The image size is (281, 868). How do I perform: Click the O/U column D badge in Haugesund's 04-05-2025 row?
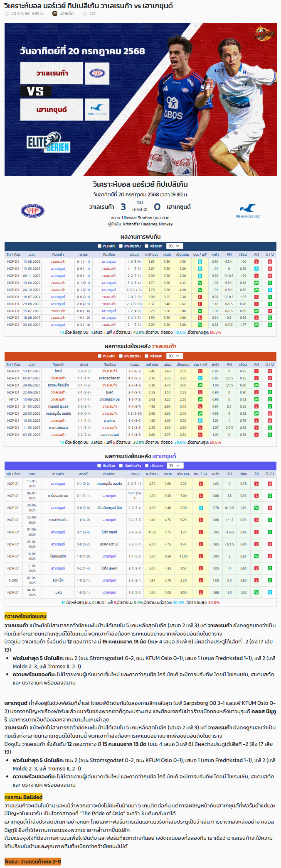point(270,592)
